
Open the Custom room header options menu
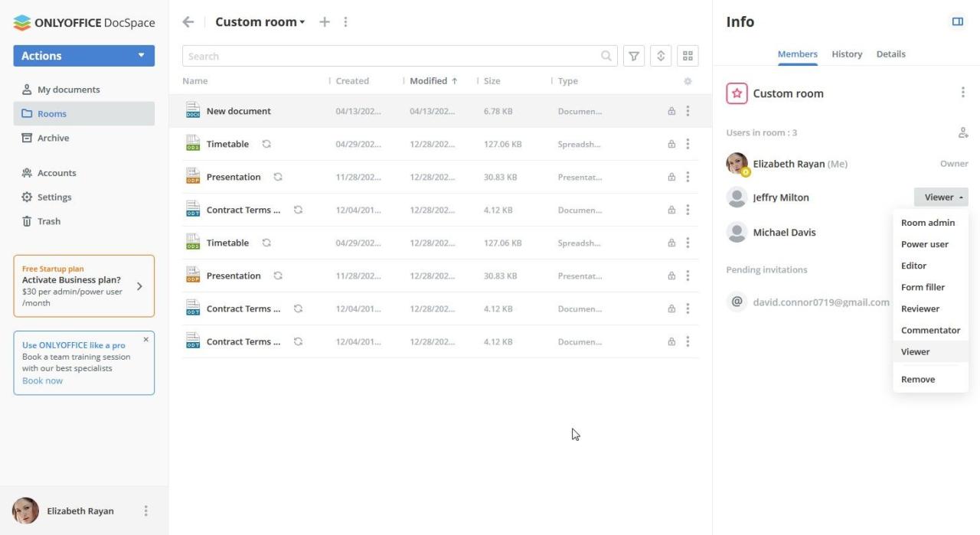pyautogui.click(x=345, y=22)
